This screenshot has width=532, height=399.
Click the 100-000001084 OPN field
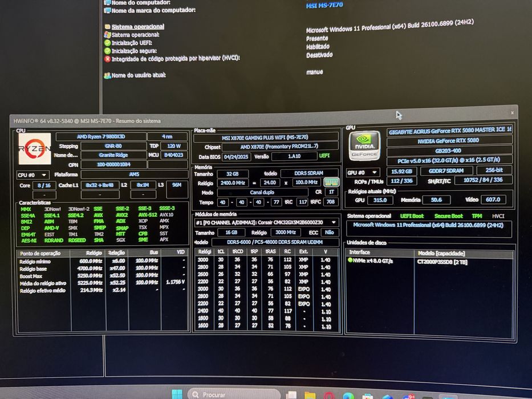click(113, 165)
